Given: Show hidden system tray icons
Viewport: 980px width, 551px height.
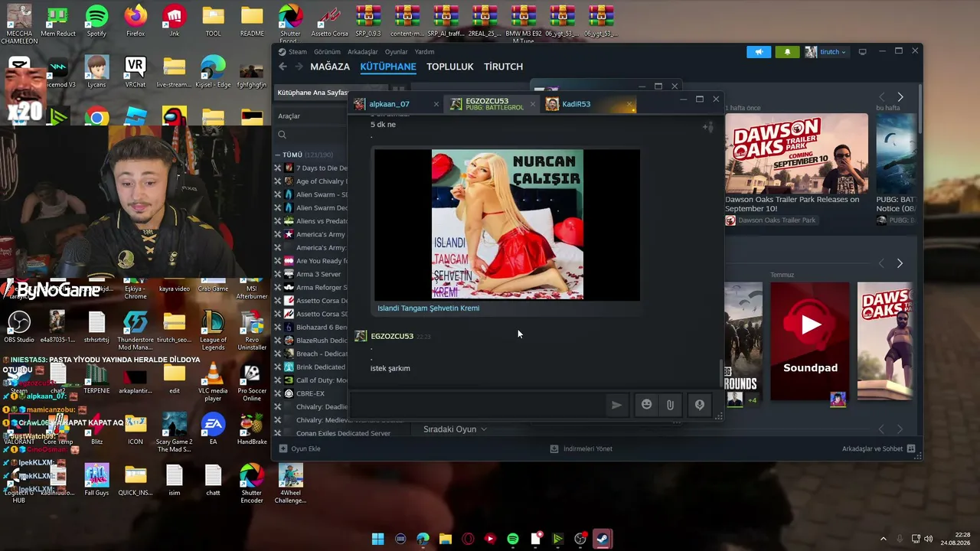Looking at the screenshot, I should (x=883, y=539).
